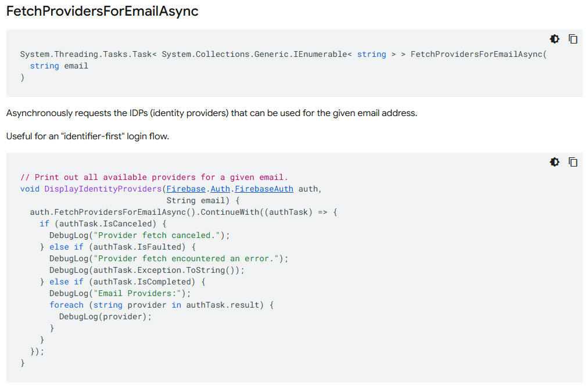Click the 'Print out all available providers' comment
The width and height of the screenshot is (588, 386).
click(x=154, y=177)
